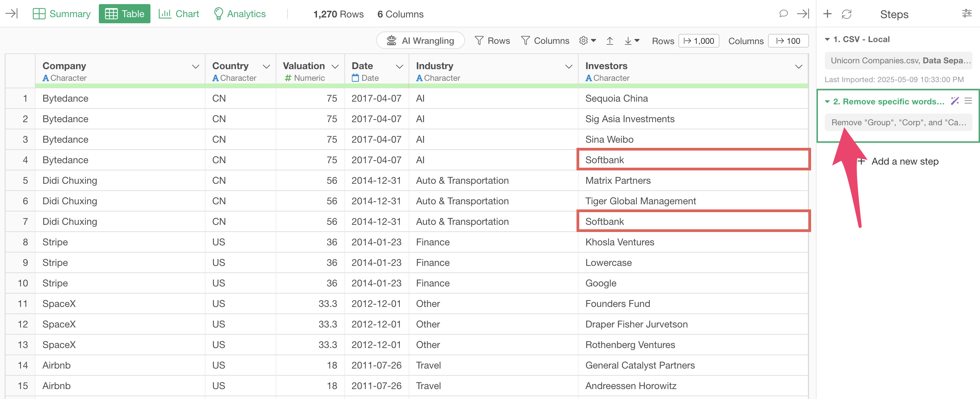Click the Rothenberg Ventures cell
The image size is (980, 399).
click(693, 345)
